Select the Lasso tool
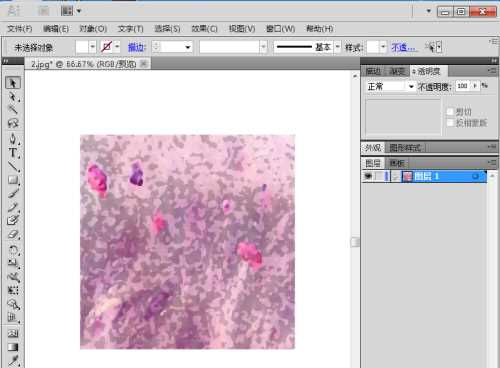The width and height of the screenshot is (500, 368). coord(13,124)
